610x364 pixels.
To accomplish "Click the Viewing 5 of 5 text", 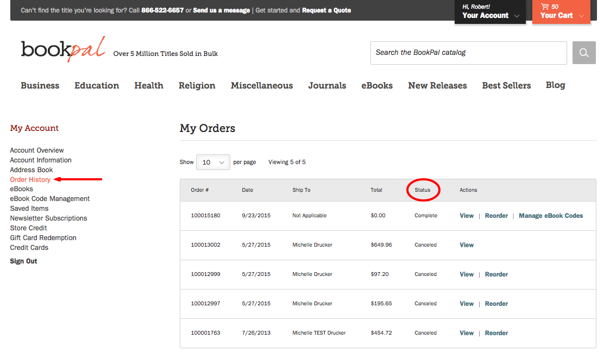I will (287, 162).
